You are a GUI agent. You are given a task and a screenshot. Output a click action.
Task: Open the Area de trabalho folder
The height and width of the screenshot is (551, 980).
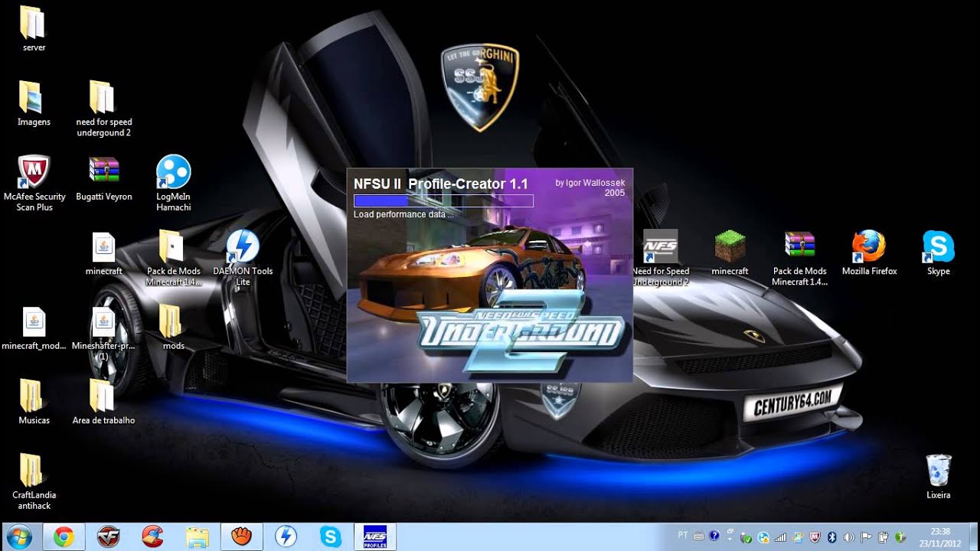tap(103, 402)
